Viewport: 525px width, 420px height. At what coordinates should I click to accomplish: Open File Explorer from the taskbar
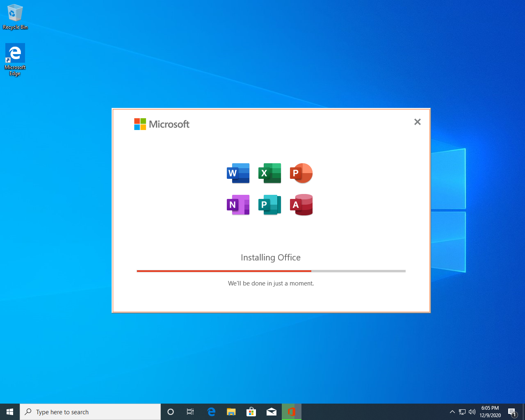pyautogui.click(x=231, y=412)
